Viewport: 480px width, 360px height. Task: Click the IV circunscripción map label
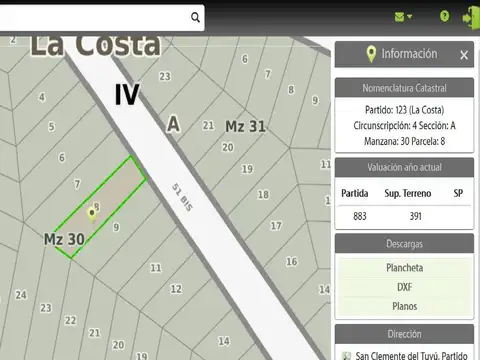(x=127, y=95)
